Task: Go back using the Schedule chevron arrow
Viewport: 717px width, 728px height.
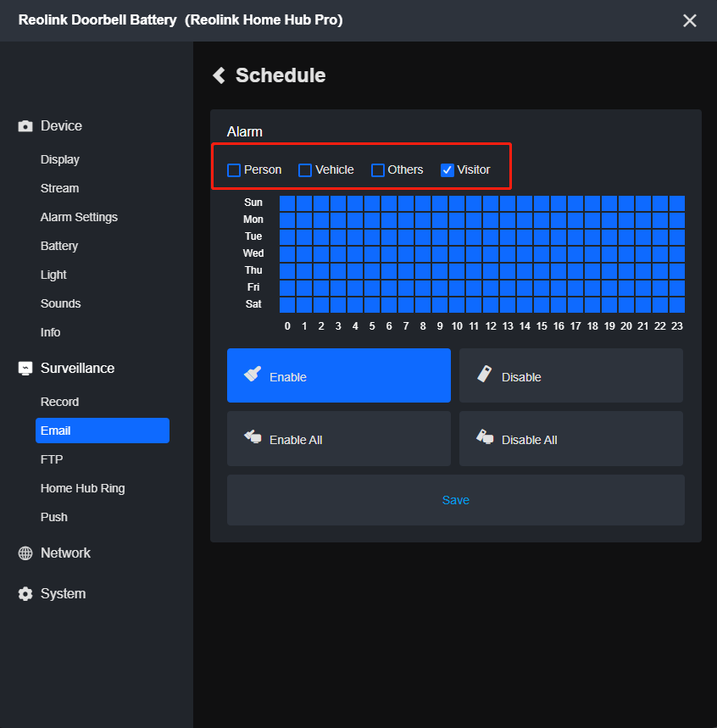Action: click(219, 75)
